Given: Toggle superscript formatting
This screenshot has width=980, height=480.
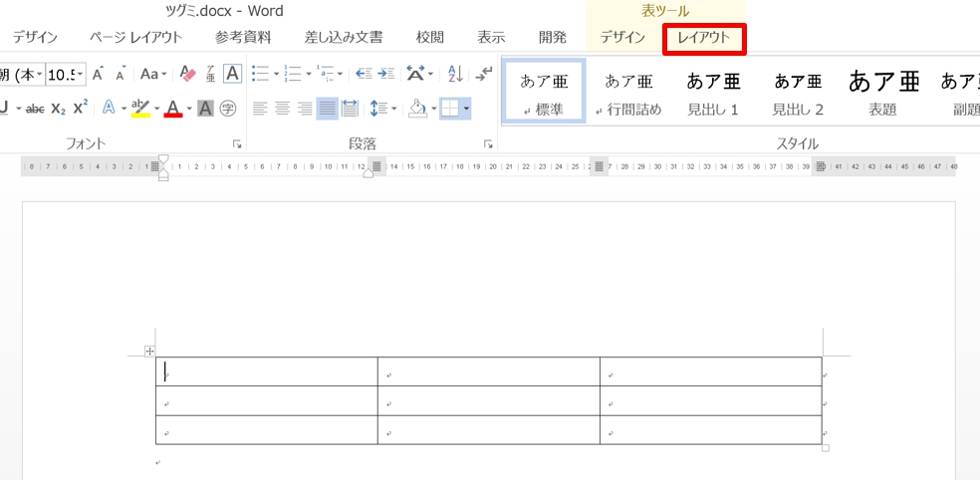Looking at the screenshot, I should pos(81,108).
